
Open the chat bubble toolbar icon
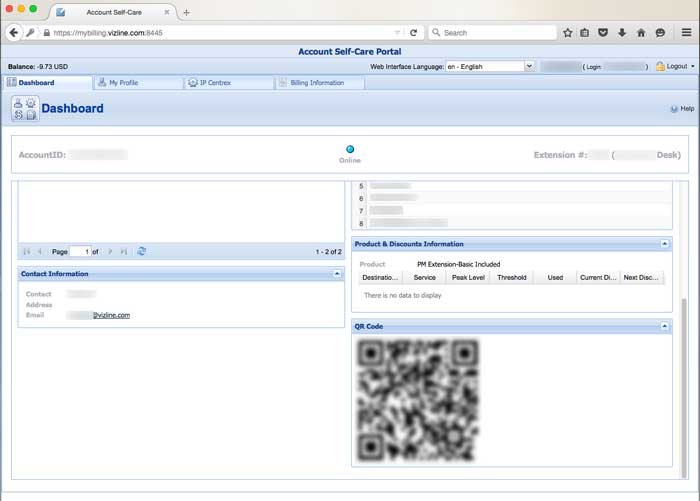click(660, 33)
